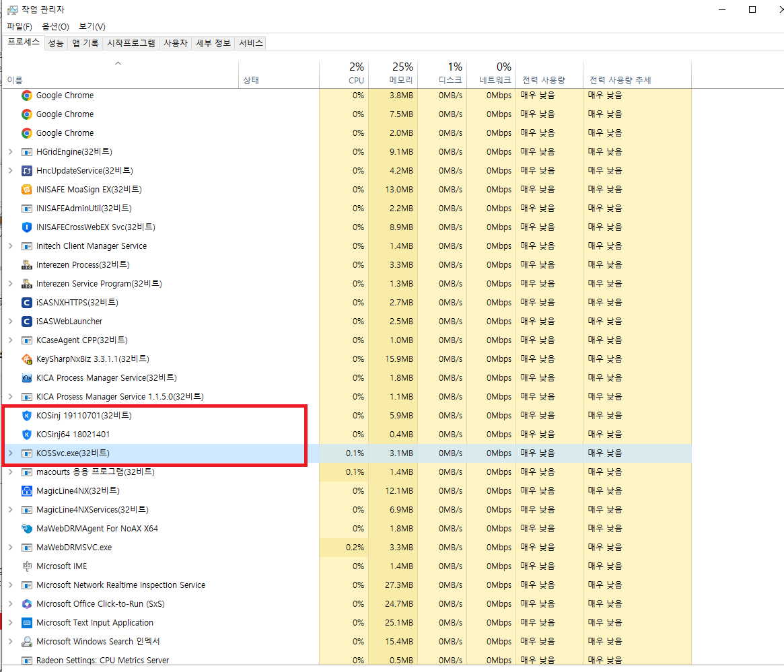Expand the MaWebDRMSVC.exe process group
This screenshot has height=672, width=784.
pyautogui.click(x=11, y=547)
